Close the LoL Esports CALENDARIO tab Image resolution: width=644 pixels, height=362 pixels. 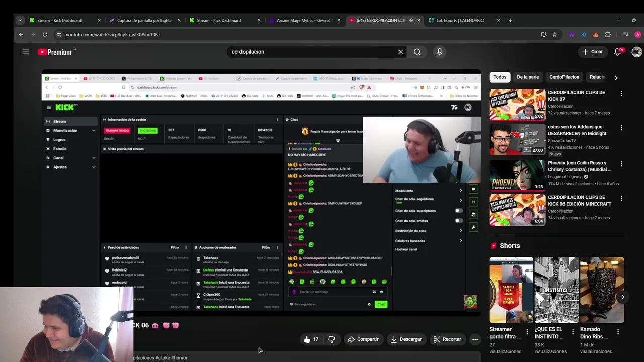498,20
